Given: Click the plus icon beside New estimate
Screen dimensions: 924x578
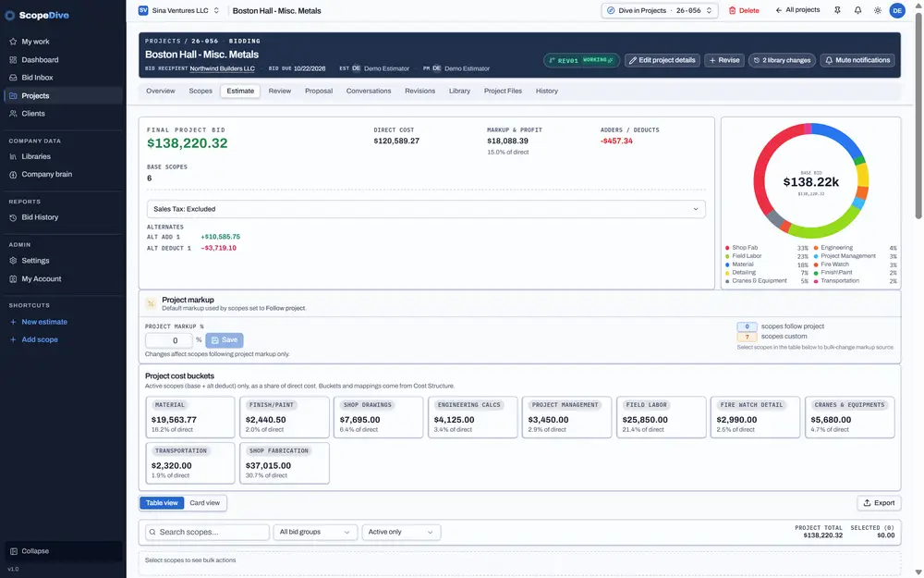Looking at the screenshot, I should coord(13,322).
